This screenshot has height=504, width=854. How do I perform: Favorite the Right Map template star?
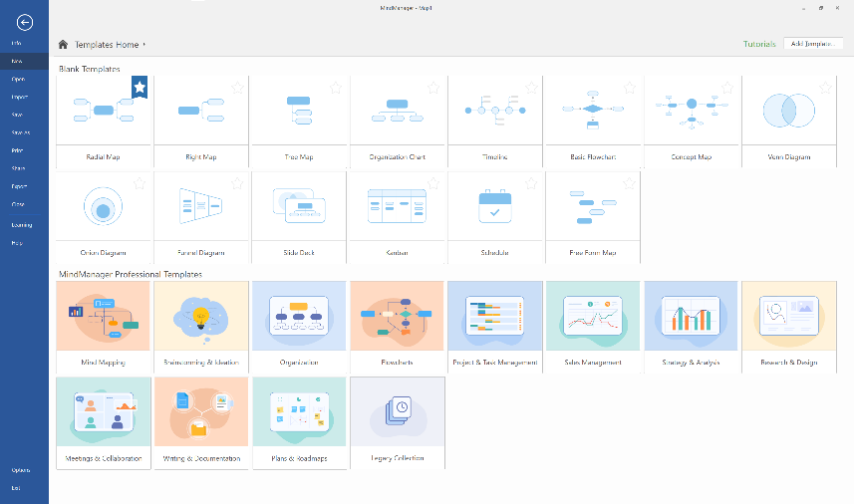coord(237,88)
